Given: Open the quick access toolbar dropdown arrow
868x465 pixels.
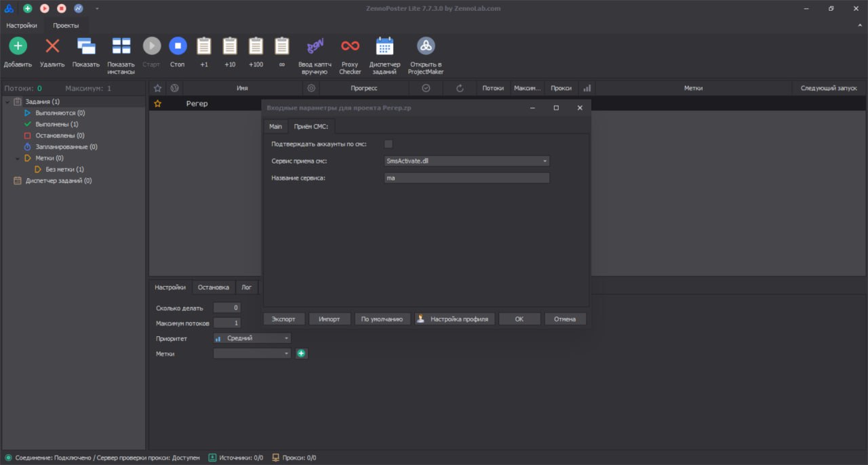Looking at the screenshot, I should 97,8.
